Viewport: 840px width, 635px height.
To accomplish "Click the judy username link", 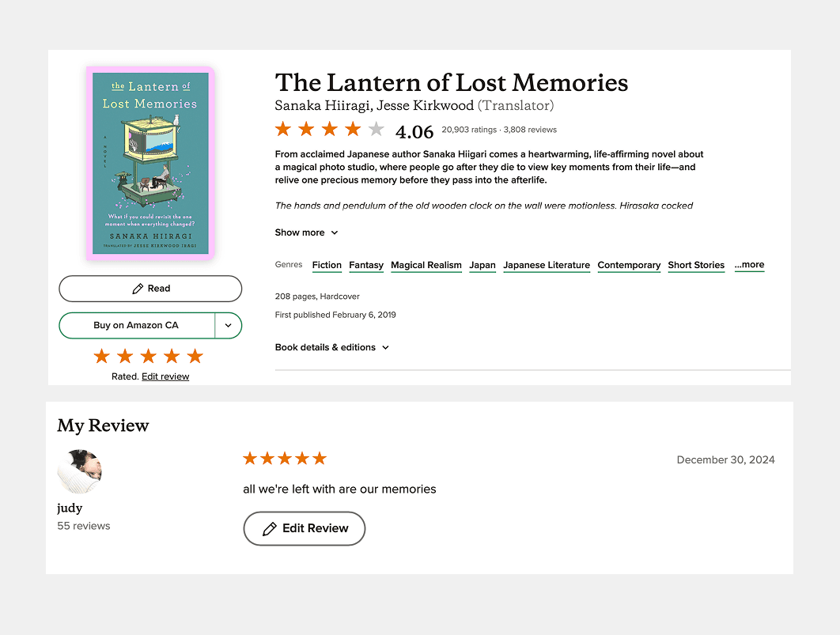I will coord(70,508).
